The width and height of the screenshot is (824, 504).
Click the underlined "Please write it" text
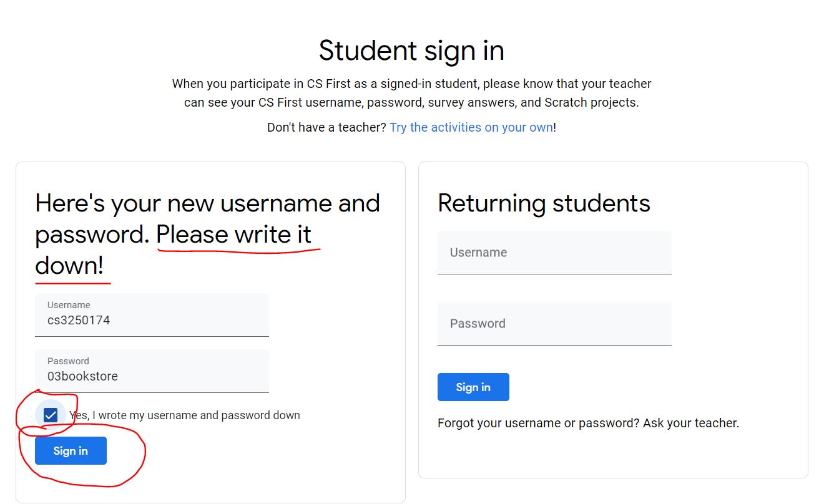tap(233, 235)
